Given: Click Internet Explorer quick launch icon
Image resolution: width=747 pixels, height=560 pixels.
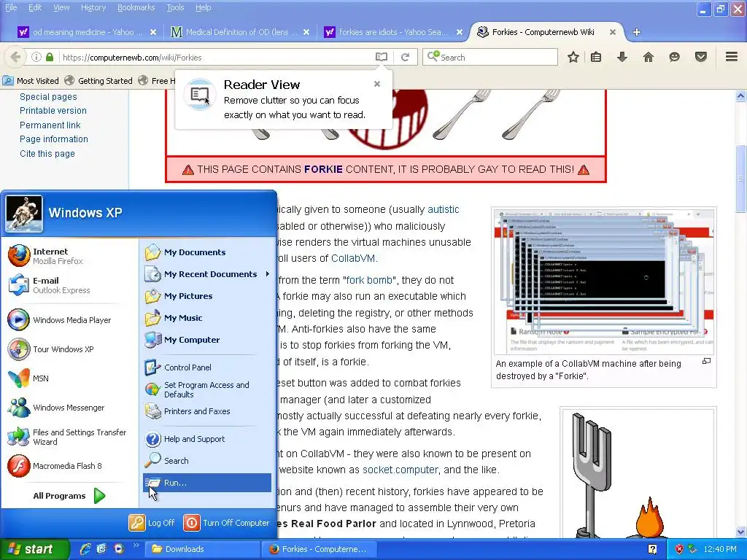Looking at the screenshot, I should point(85,549).
